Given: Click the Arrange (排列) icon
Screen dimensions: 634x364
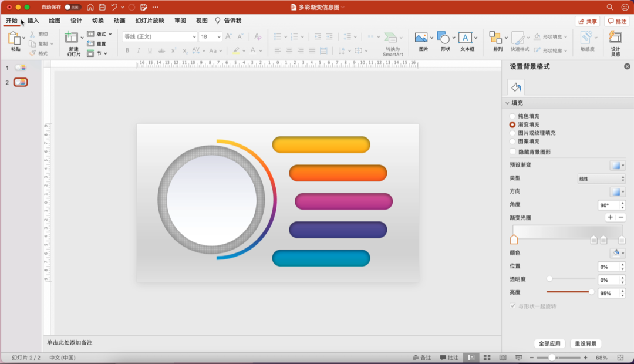Looking at the screenshot, I should click(x=496, y=38).
